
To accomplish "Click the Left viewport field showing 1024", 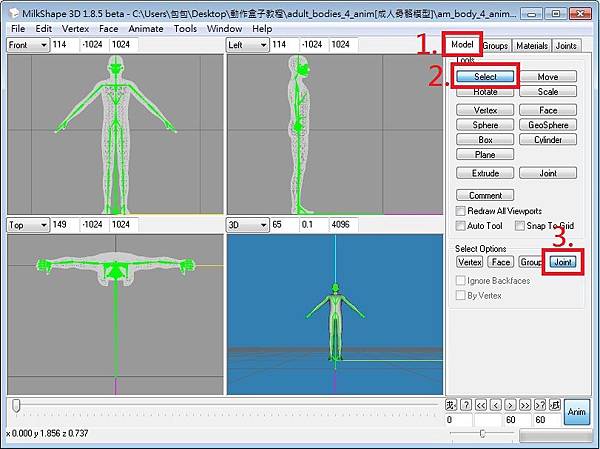I will (x=344, y=45).
